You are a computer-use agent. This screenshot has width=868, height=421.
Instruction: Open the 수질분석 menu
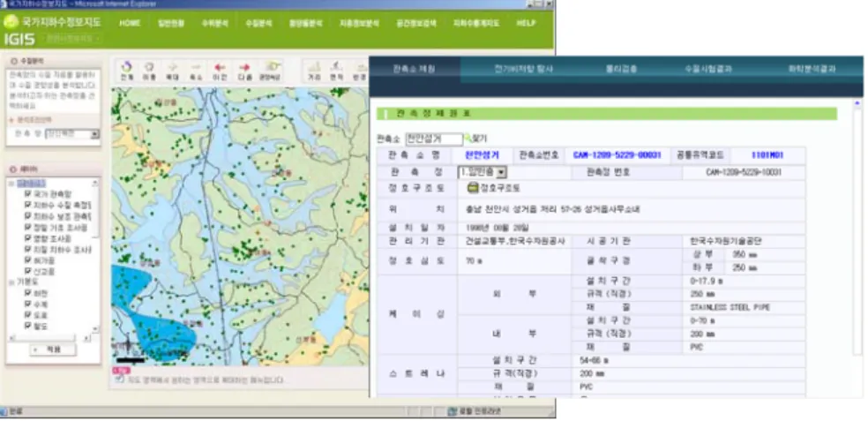tap(258, 23)
